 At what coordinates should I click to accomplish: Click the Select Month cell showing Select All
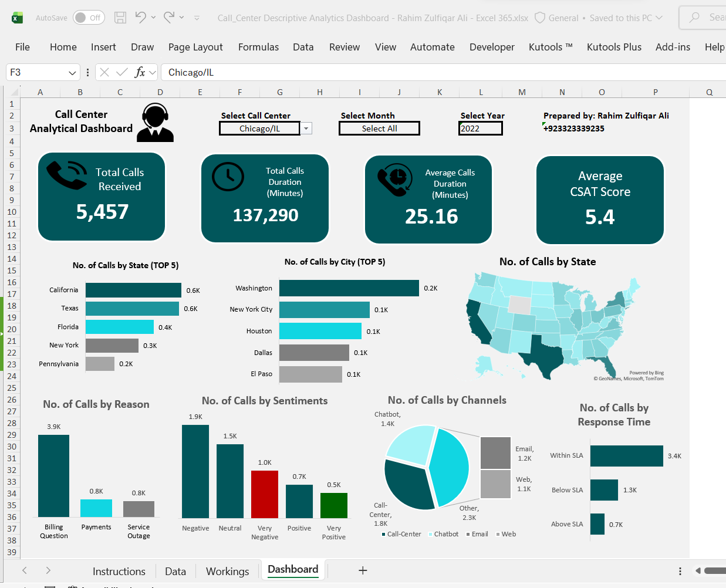(379, 129)
